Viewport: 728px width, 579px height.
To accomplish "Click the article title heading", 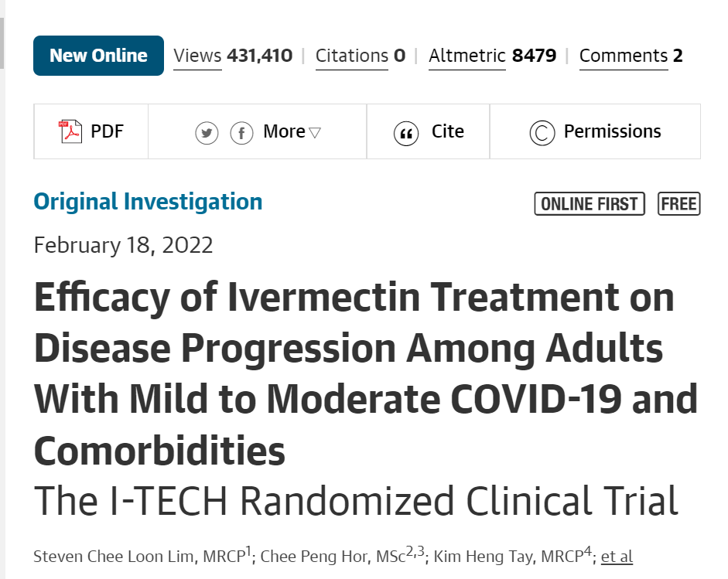I will point(367,374).
